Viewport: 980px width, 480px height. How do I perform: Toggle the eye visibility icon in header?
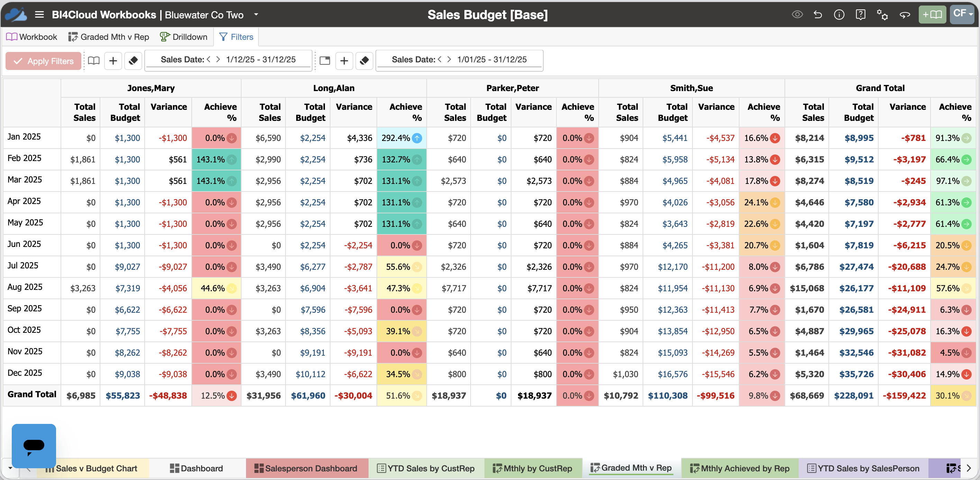coord(797,15)
